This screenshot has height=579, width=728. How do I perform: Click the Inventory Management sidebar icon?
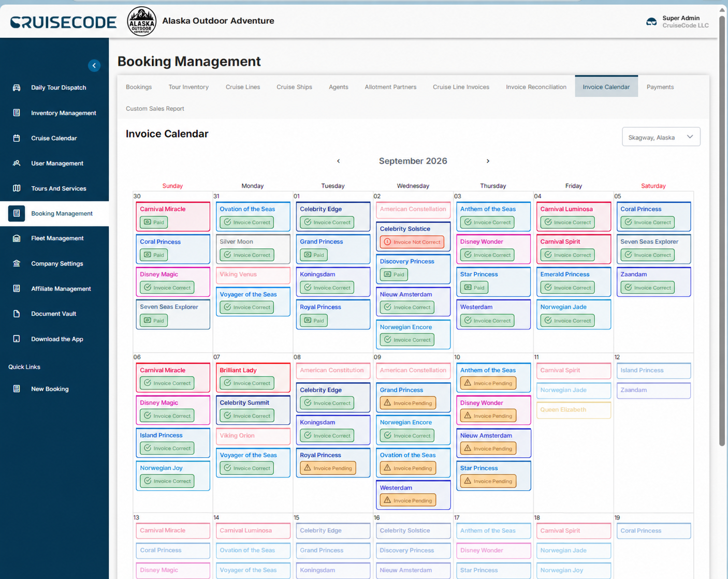(x=17, y=113)
